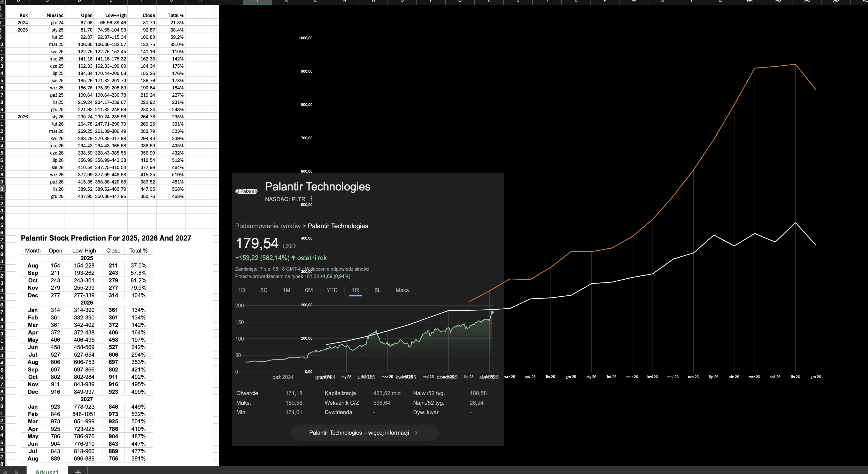Select the Arkusz1 sheet tab
The image size is (868, 474).
click(x=47, y=471)
